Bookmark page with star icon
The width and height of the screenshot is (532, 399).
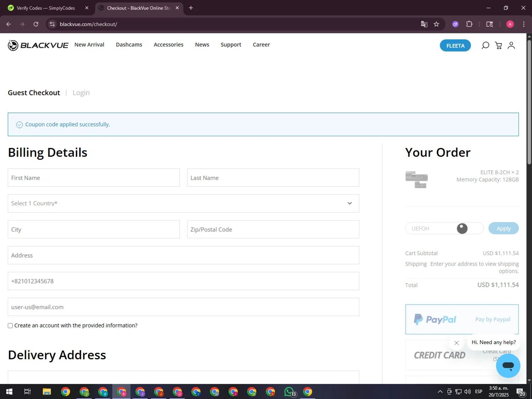click(x=436, y=24)
